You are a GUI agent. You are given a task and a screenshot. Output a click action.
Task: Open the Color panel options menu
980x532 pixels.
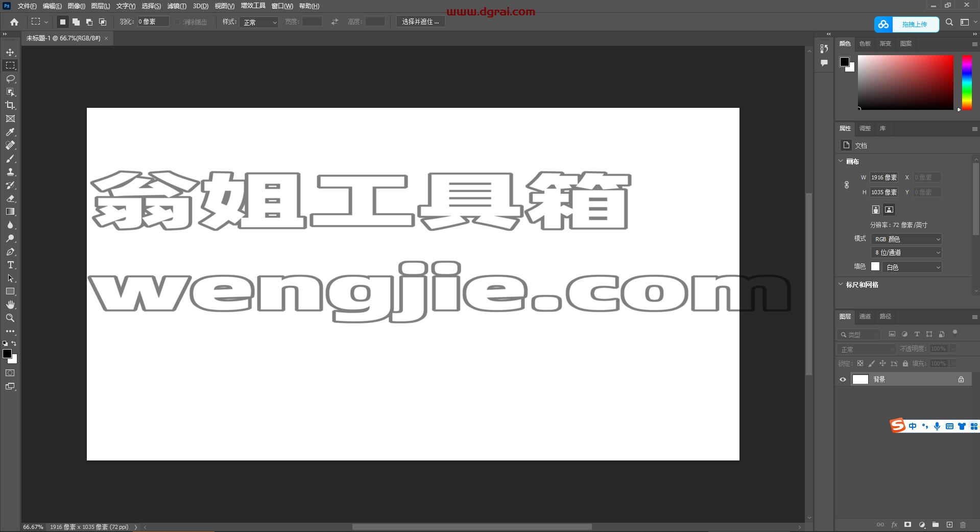[974, 44]
